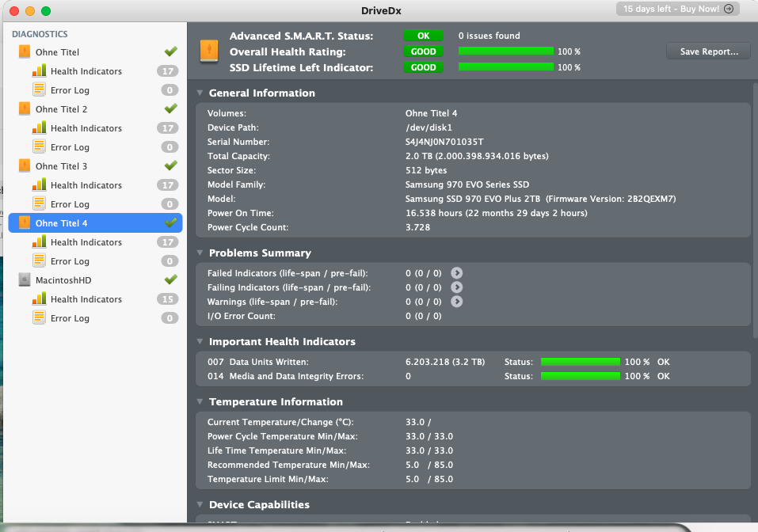Click arrow icon next to Failed Indicators
Screen dimensions: 758x532
pyautogui.click(x=456, y=273)
